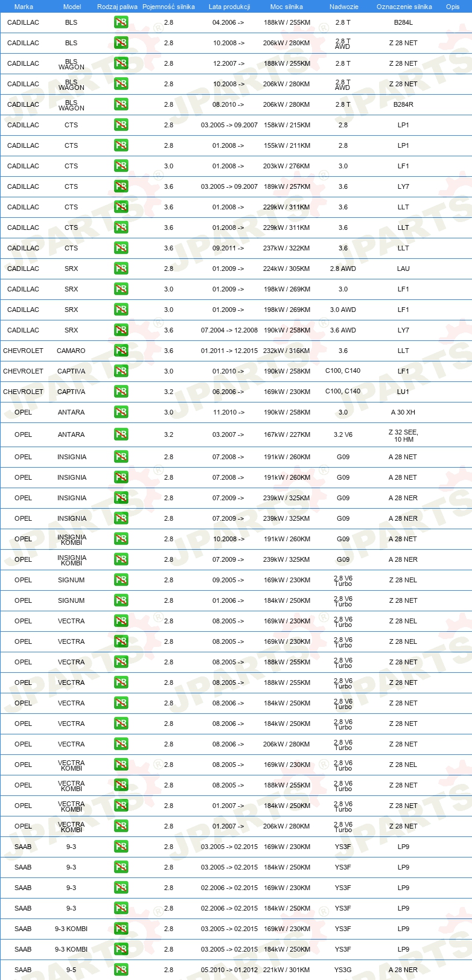
Task: Click fuel icon in VECTRA 08.2006 206kW row
Action: (x=121, y=744)
